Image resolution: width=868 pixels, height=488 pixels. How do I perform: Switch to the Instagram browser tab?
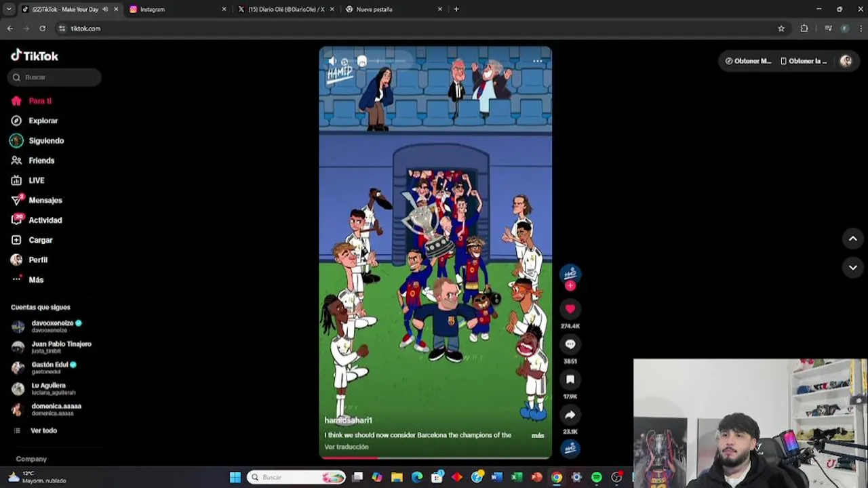pyautogui.click(x=178, y=9)
